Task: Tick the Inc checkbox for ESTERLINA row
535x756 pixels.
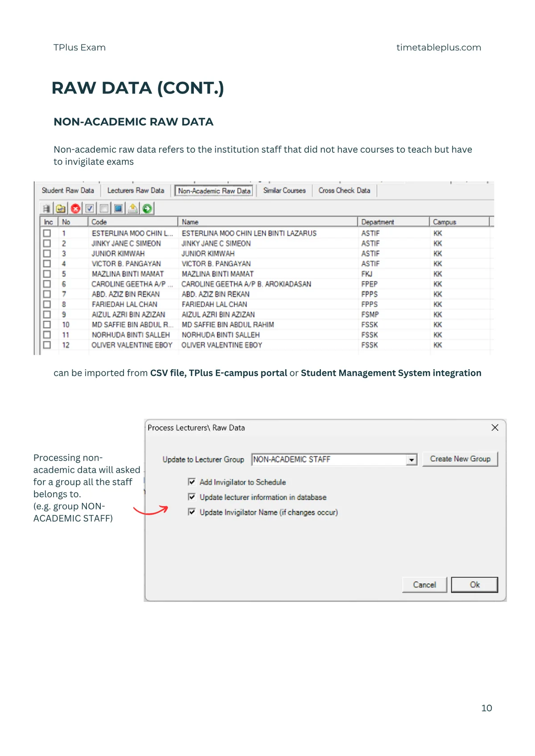Action: [47, 233]
